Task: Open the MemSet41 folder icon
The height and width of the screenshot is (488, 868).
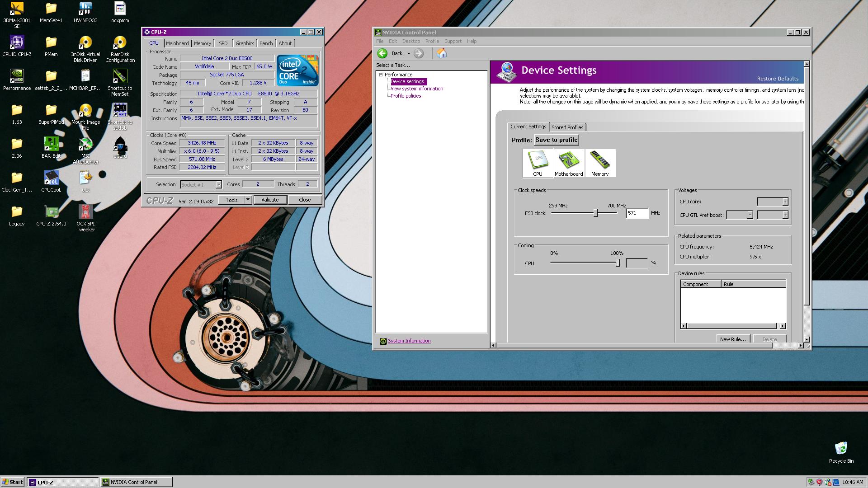Action: (x=51, y=12)
